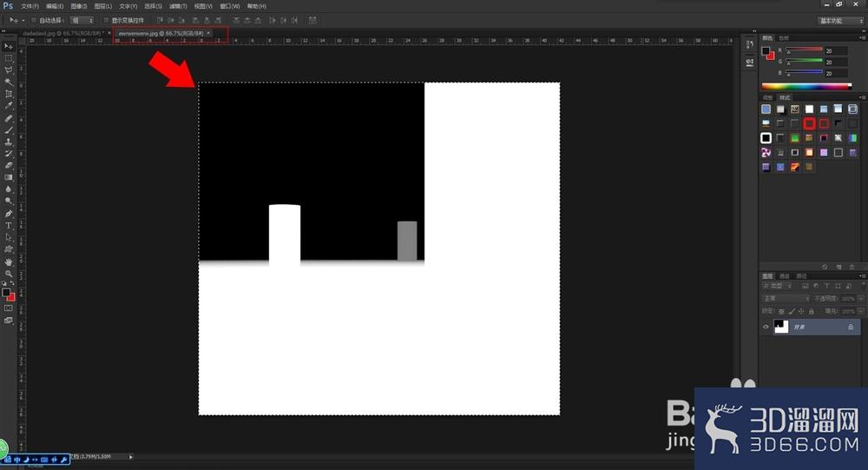
Task: Toggle pixel layer filter in Layers panel
Action: point(806,286)
